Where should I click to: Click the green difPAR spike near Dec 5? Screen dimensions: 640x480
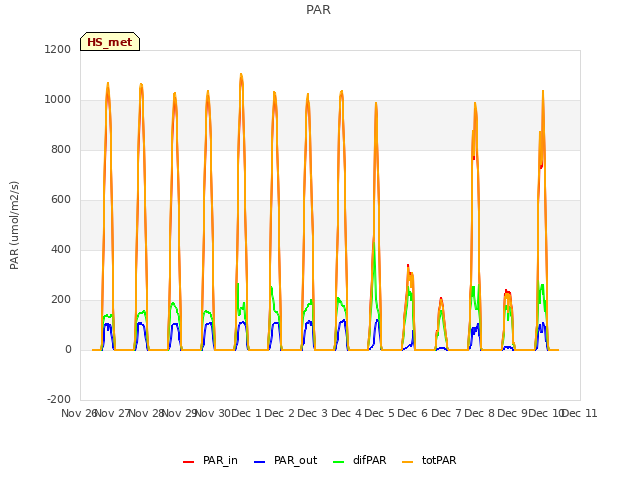tap(373, 245)
